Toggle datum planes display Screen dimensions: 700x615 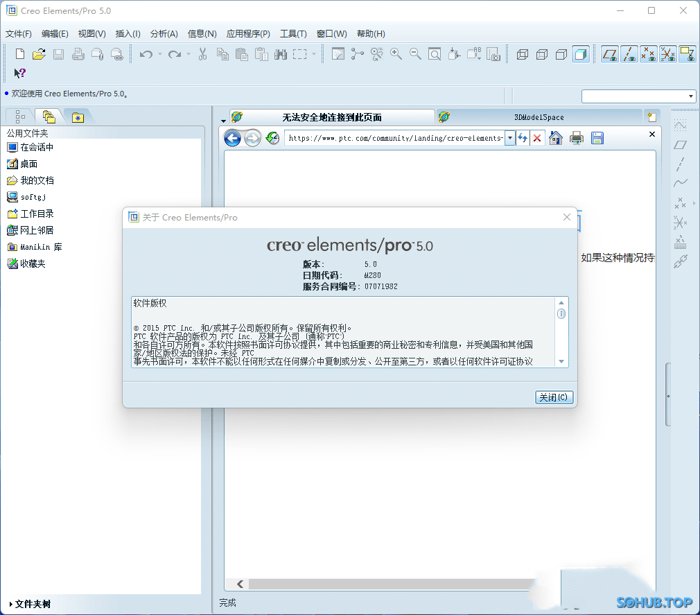[610, 54]
